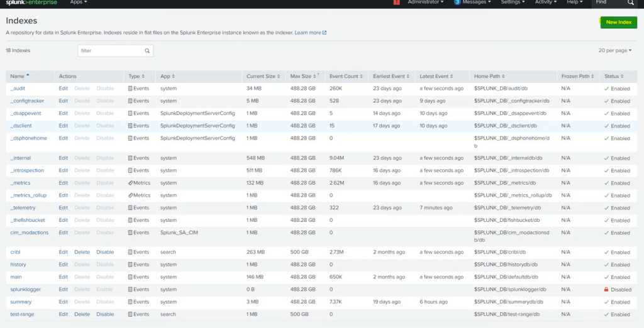Expand the 20 per page selector
Viewport: 644px width, 328px height.
[x=615, y=50]
